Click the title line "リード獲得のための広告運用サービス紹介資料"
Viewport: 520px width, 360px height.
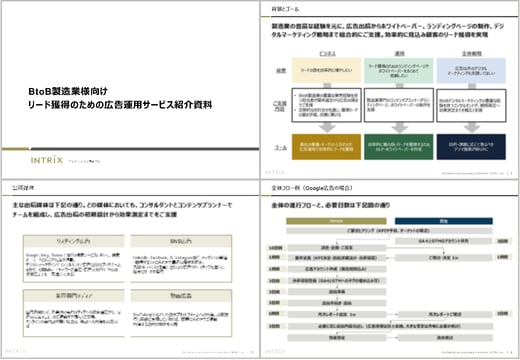pos(120,105)
